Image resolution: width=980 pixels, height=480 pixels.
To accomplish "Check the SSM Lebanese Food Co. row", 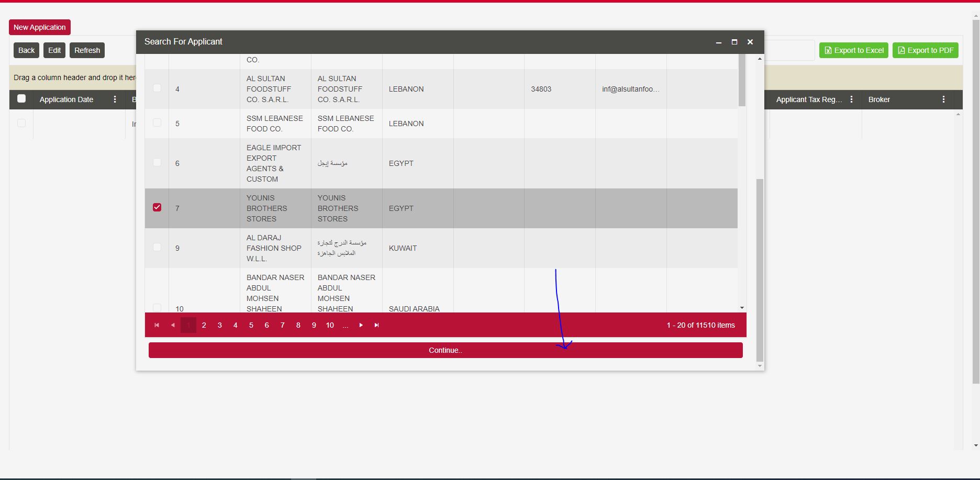I will click(x=157, y=122).
